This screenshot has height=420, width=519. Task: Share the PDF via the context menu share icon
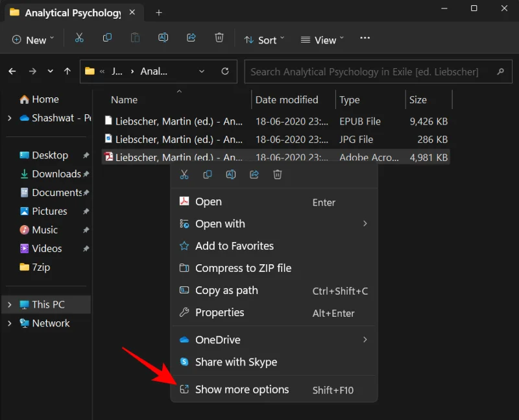point(254,174)
